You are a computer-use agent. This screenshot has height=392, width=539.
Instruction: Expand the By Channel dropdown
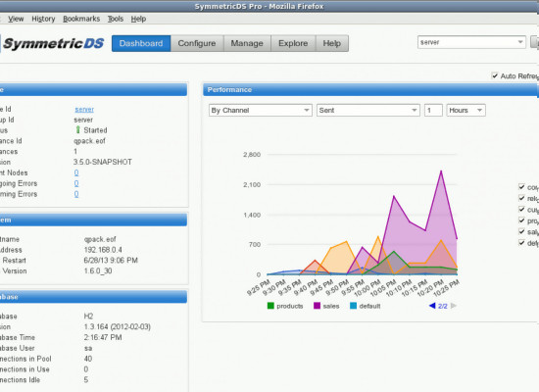point(261,111)
